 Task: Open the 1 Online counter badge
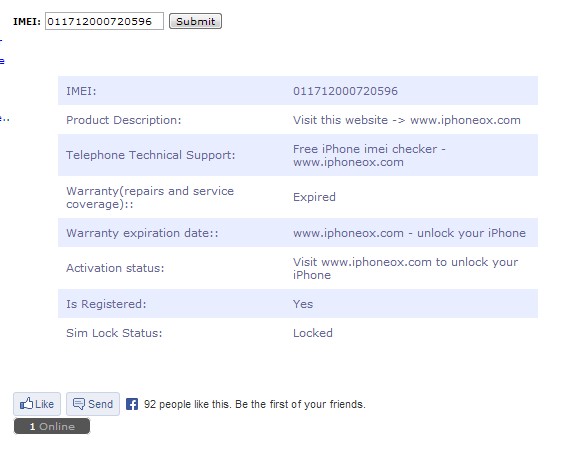tap(52, 426)
